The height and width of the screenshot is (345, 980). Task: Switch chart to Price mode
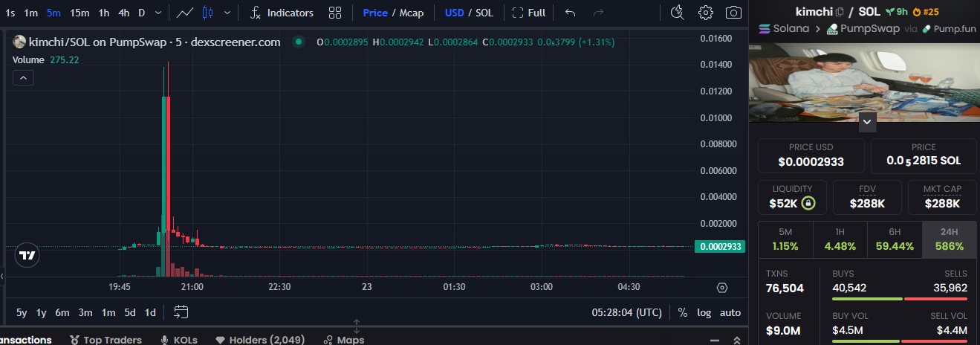tap(375, 13)
